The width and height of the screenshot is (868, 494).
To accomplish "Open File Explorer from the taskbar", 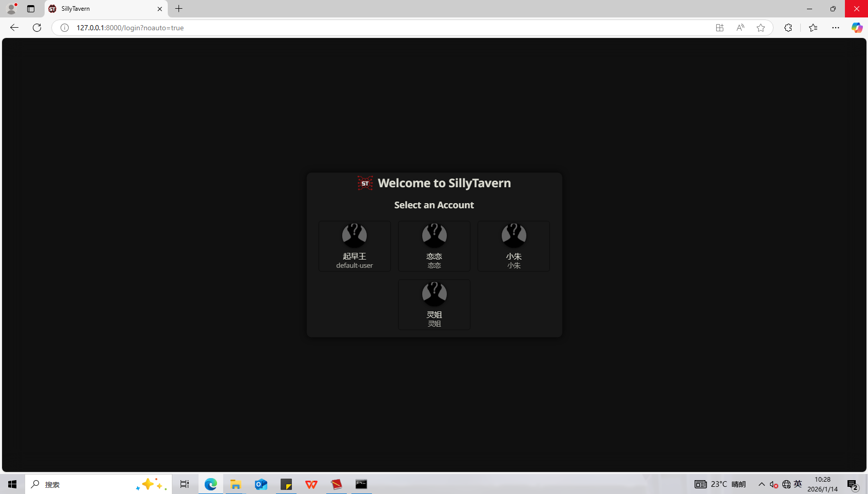I will pos(235,484).
